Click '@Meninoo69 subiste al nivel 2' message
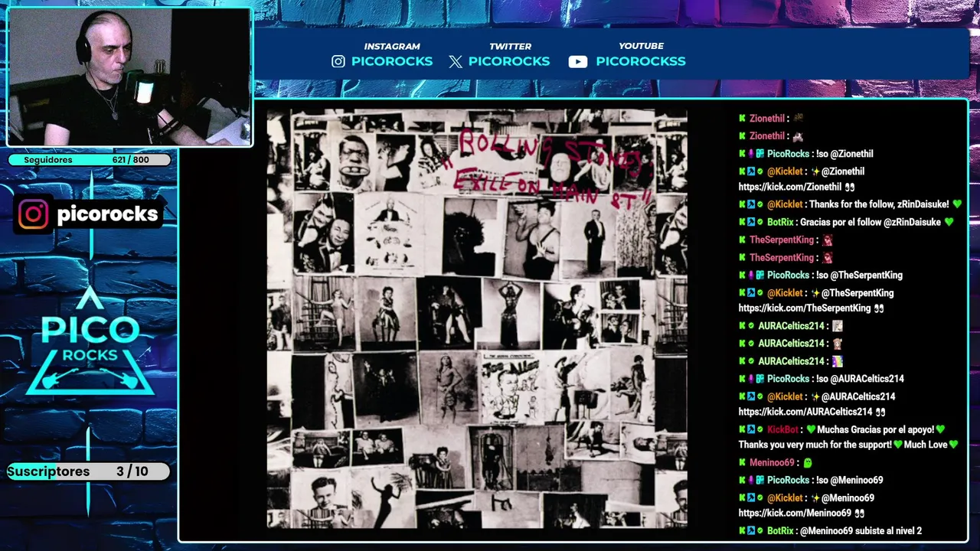The width and height of the screenshot is (980, 551). pos(861,531)
